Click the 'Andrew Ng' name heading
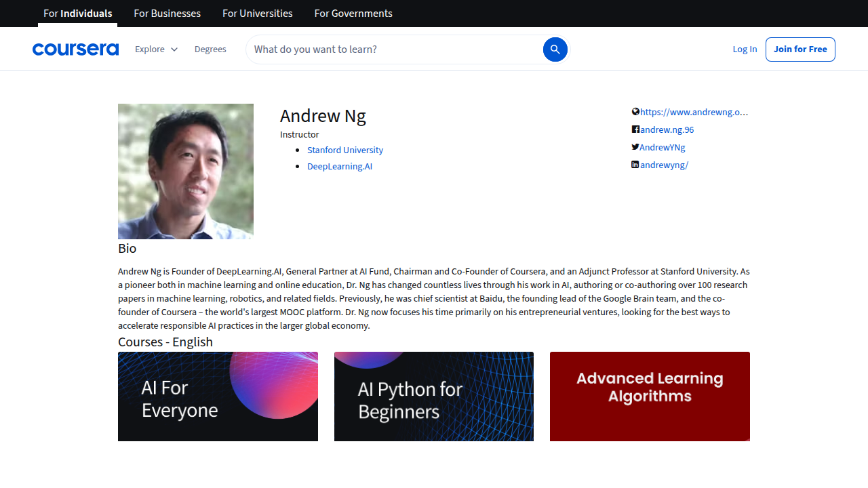Image resolution: width=868 pixels, height=488 pixels. tap(323, 116)
